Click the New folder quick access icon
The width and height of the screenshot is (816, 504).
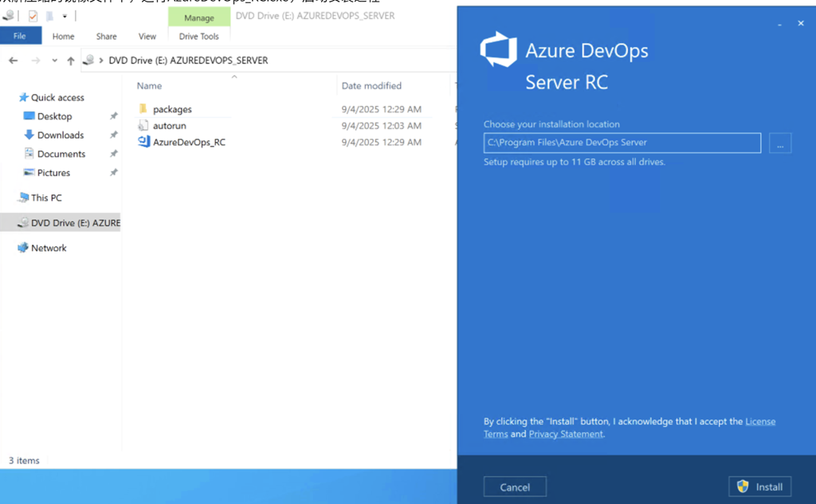tap(49, 16)
